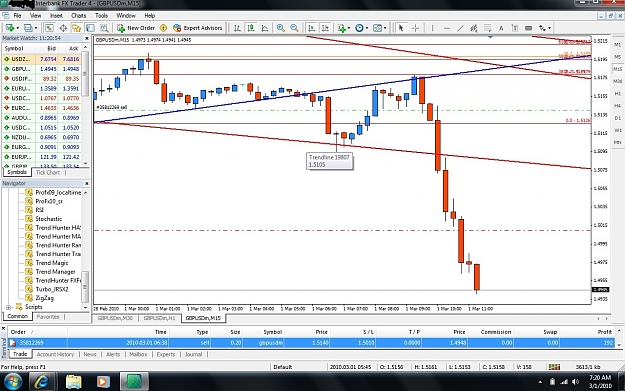625x391 pixels.
Task: Select the horizontal line drawing tool
Action: (446, 28)
